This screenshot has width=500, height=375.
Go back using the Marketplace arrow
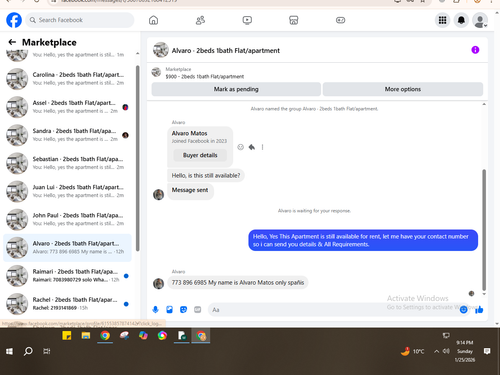point(12,42)
